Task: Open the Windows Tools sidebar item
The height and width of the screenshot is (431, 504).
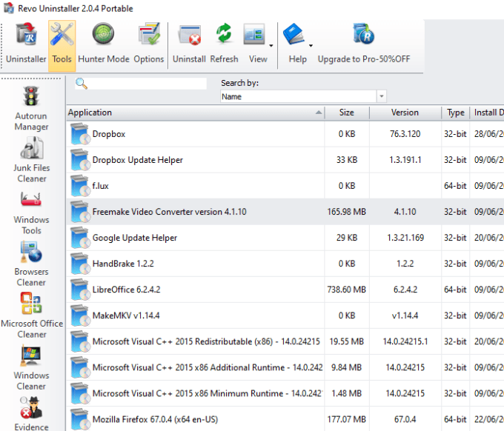Action: pos(31,212)
